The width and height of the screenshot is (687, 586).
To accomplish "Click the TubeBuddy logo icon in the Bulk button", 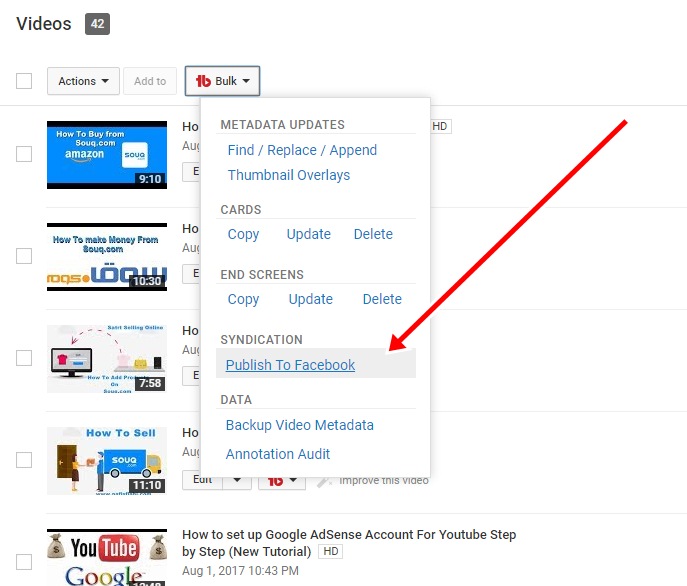I will (203, 81).
